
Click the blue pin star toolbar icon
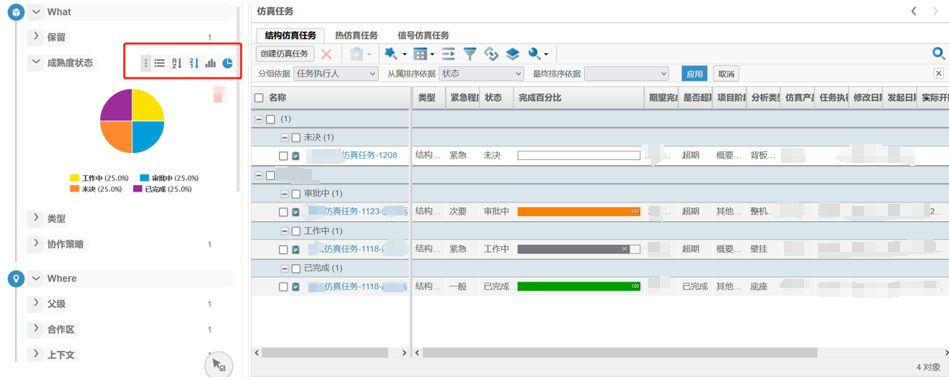coord(391,54)
